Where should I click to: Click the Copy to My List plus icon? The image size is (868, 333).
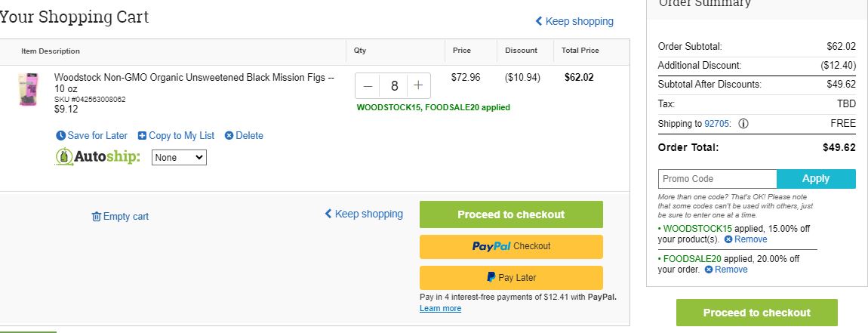(142, 136)
